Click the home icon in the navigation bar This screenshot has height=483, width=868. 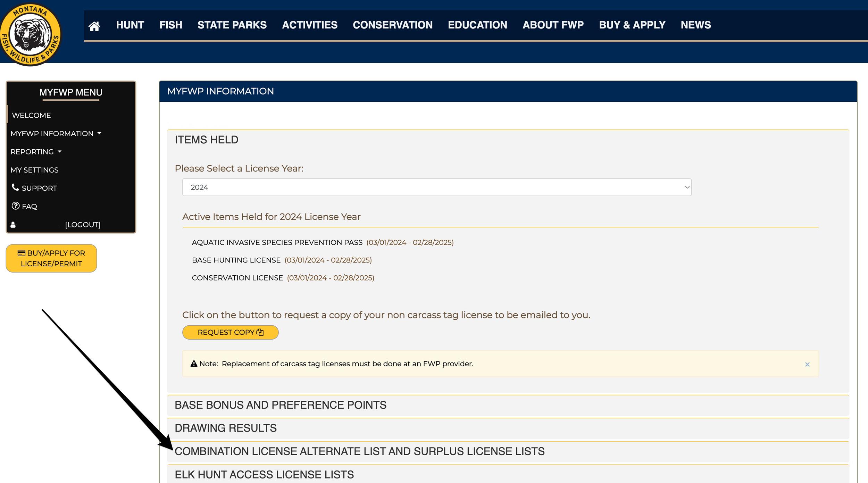(x=94, y=25)
